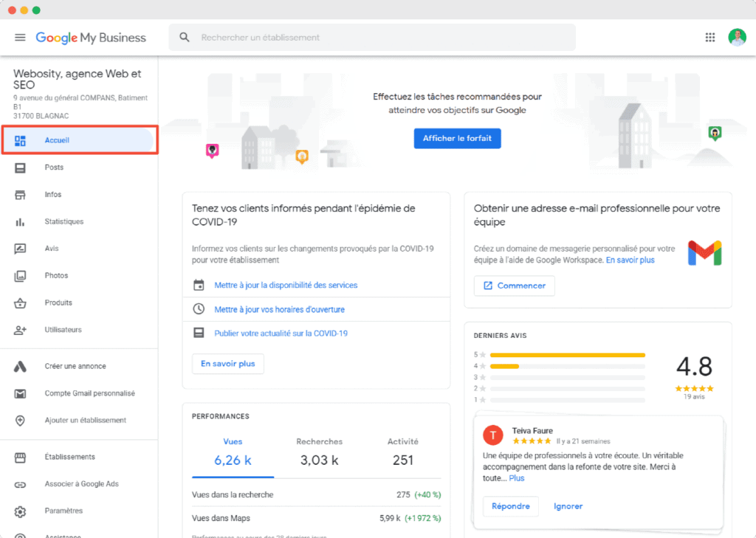The height and width of the screenshot is (538, 756).
Task: Focus the Rechercher un établissement search field
Action: coord(372,37)
